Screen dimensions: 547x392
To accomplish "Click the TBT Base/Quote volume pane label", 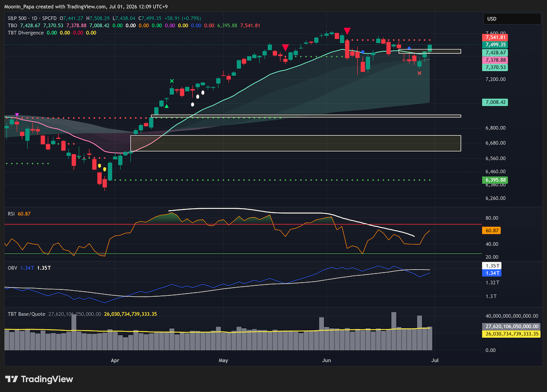I will (26, 314).
